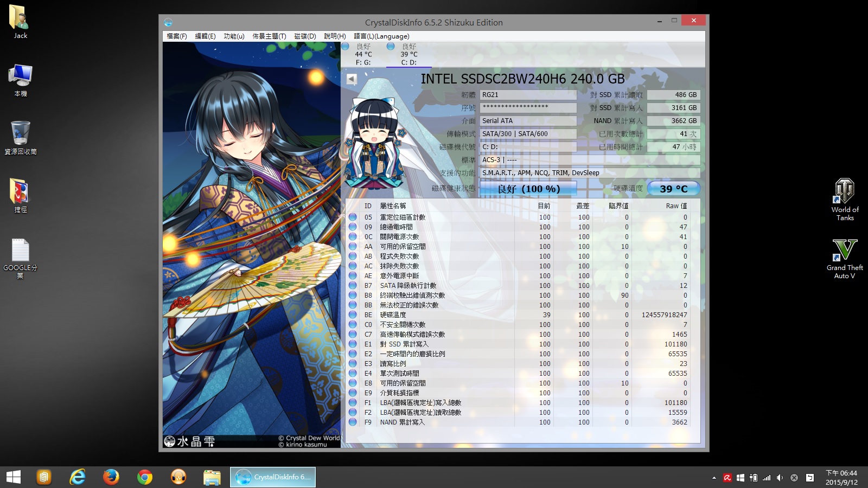Open the 佈景主題(T) menu
Screen dimensions: 868x488
coord(269,36)
